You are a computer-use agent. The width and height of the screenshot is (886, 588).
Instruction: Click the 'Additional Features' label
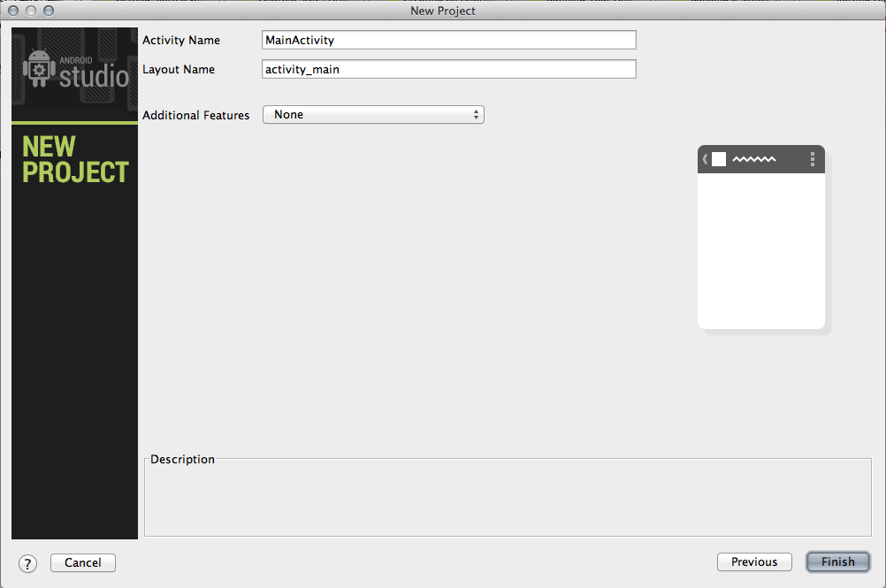[x=195, y=115]
